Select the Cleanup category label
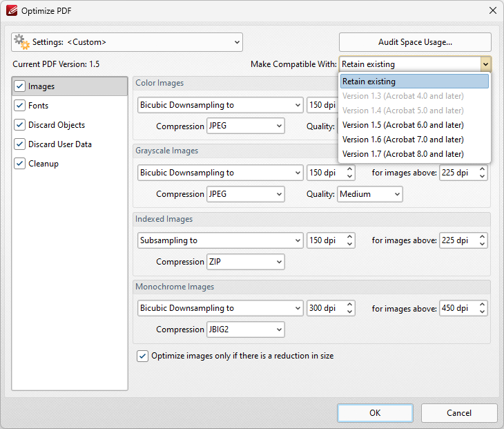The width and height of the screenshot is (504, 429). click(43, 163)
